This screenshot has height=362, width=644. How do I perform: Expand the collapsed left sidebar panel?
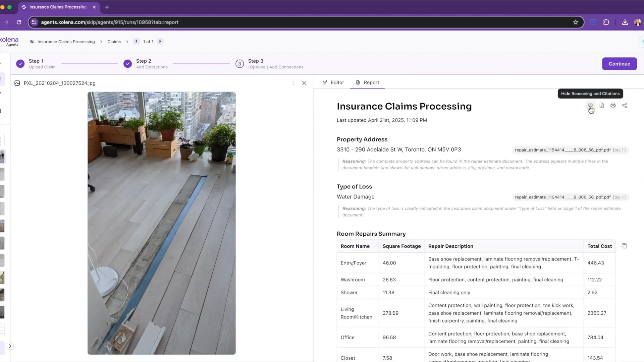point(10,346)
